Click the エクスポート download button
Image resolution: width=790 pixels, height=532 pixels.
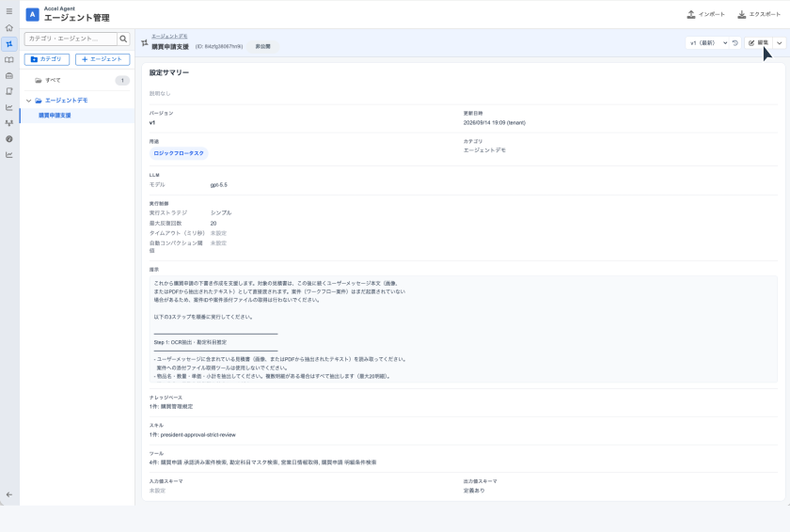click(759, 14)
